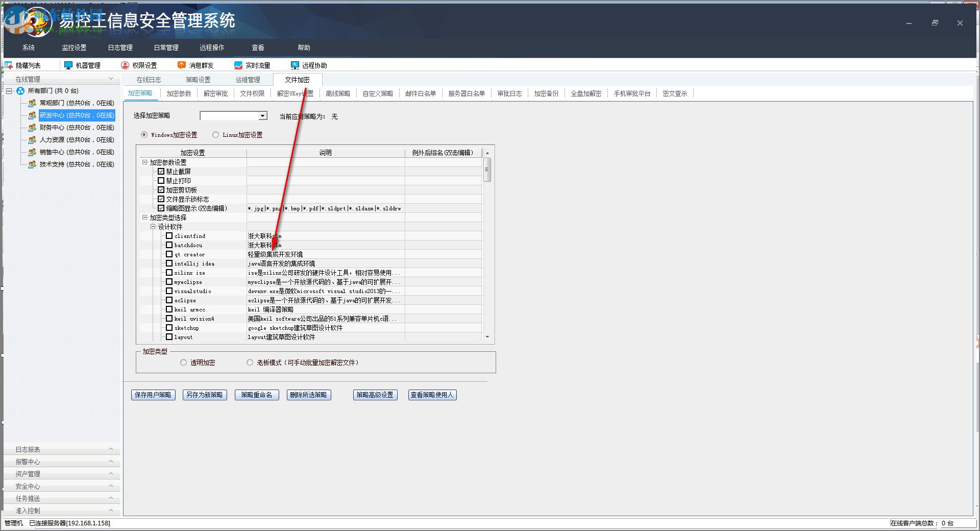The height and width of the screenshot is (531, 980).
Task: Click the list scroll-down arrow
Action: point(487,337)
